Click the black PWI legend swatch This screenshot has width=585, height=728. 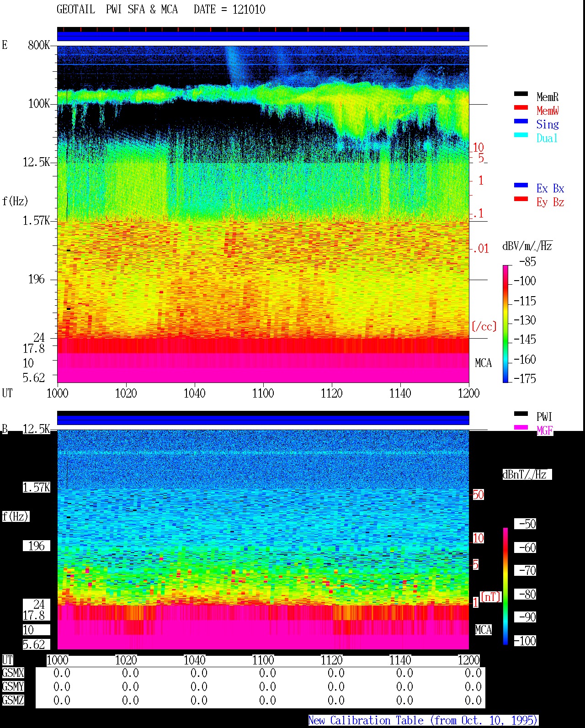pyautogui.click(x=521, y=414)
